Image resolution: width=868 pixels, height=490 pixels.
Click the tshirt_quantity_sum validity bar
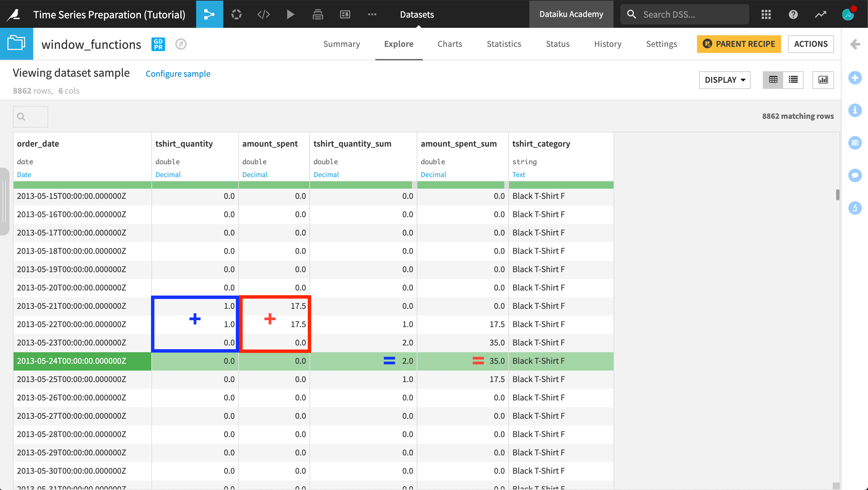pyautogui.click(x=363, y=185)
